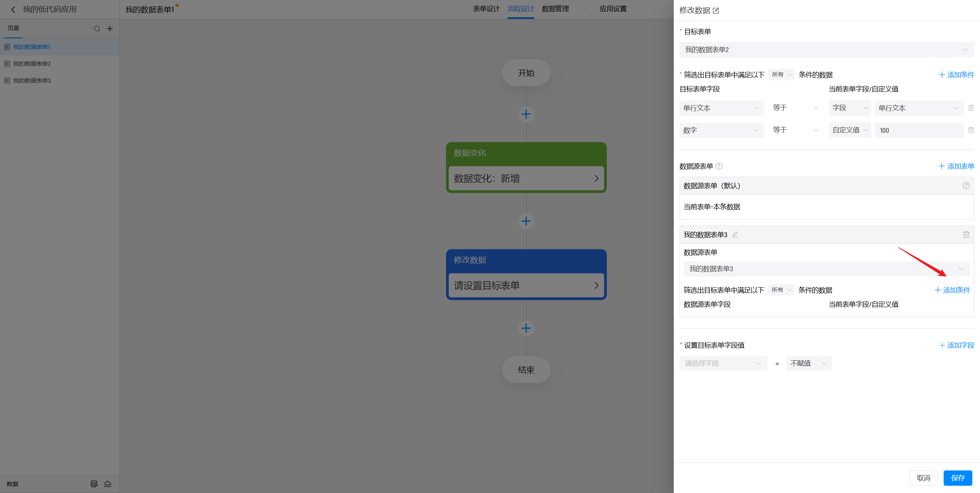Viewport: 980px width, 493px height.
Task: Click the search icon in 页面 sidebar
Action: [x=97, y=29]
